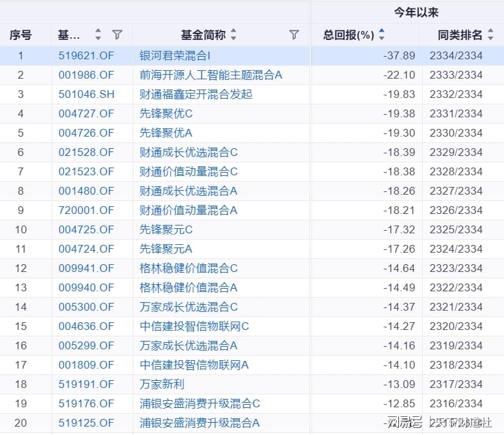
Task: Open fund 财通成长优选混合A
Action: pyautogui.click(x=188, y=191)
